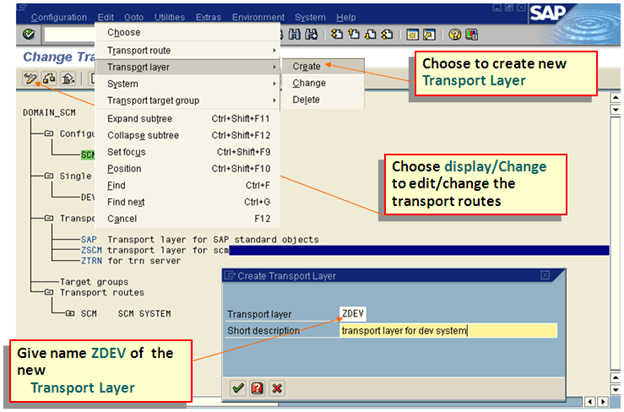
Task: Select Find menu entry
Action: click(188, 185)
